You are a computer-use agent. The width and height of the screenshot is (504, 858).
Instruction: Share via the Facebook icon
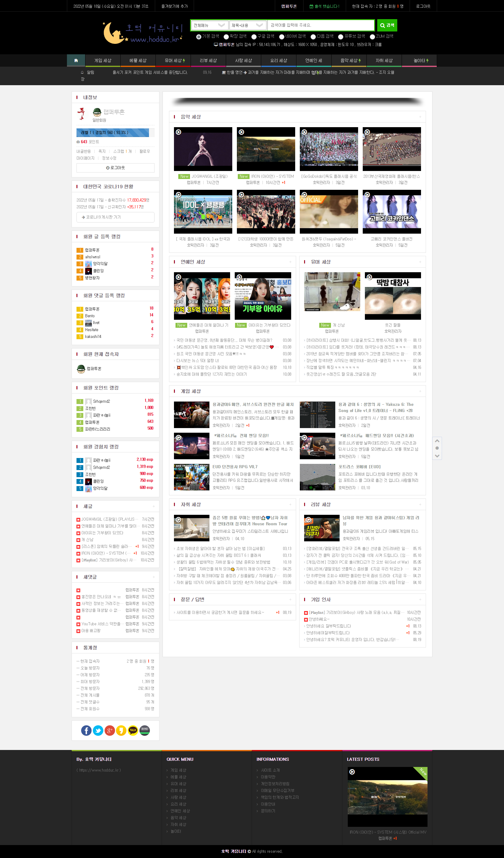pyautogui.click(x=86, y=730)
